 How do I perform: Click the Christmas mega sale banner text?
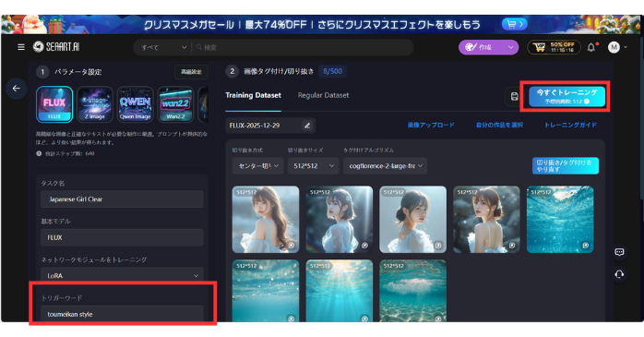(312, 25)
